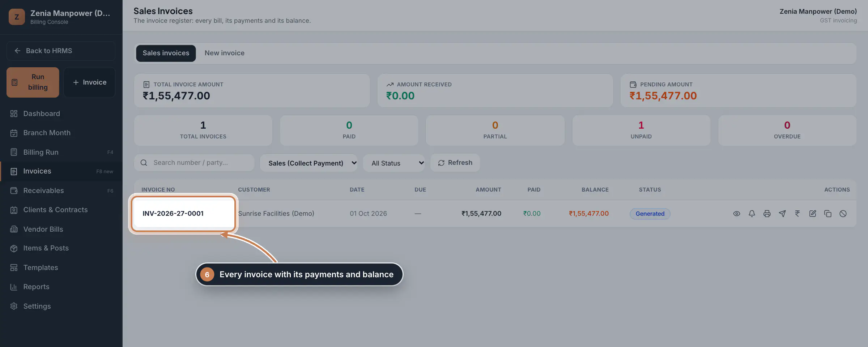Open the All Status filter dropdown
This screenshot has height=347, width=868.
click(394, 163)
